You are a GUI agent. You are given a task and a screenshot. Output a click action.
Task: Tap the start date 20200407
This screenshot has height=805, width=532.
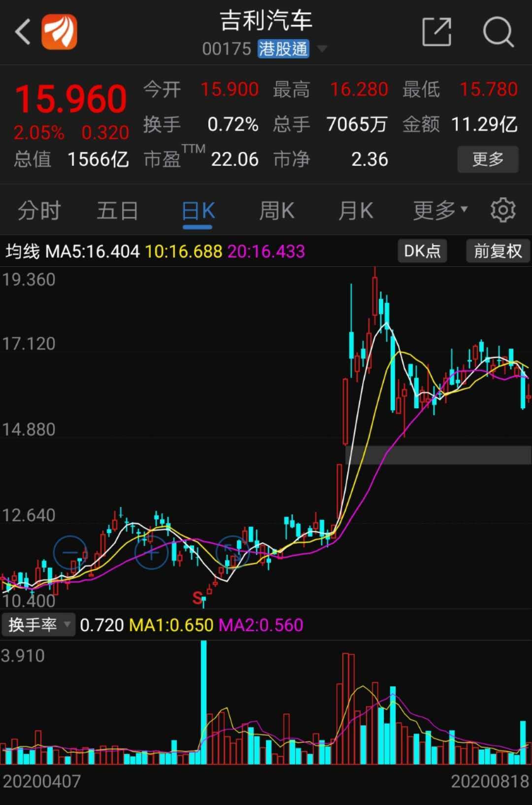41,781
